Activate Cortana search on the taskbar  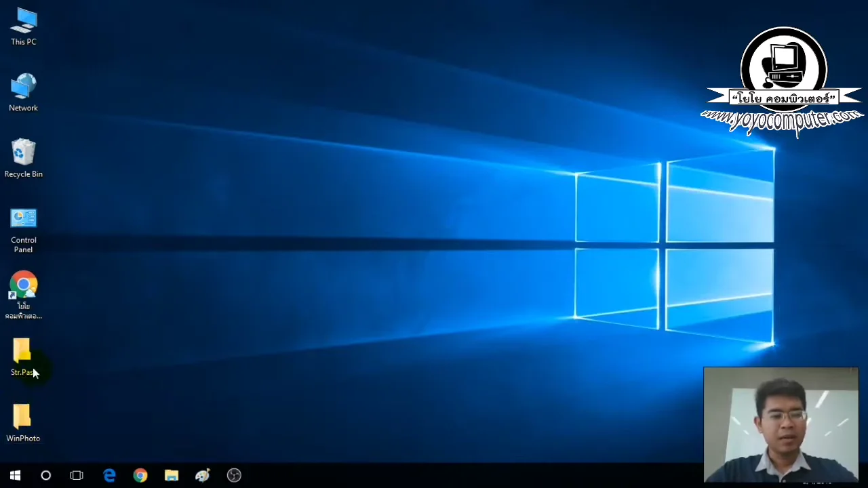(x=45, y=475)
